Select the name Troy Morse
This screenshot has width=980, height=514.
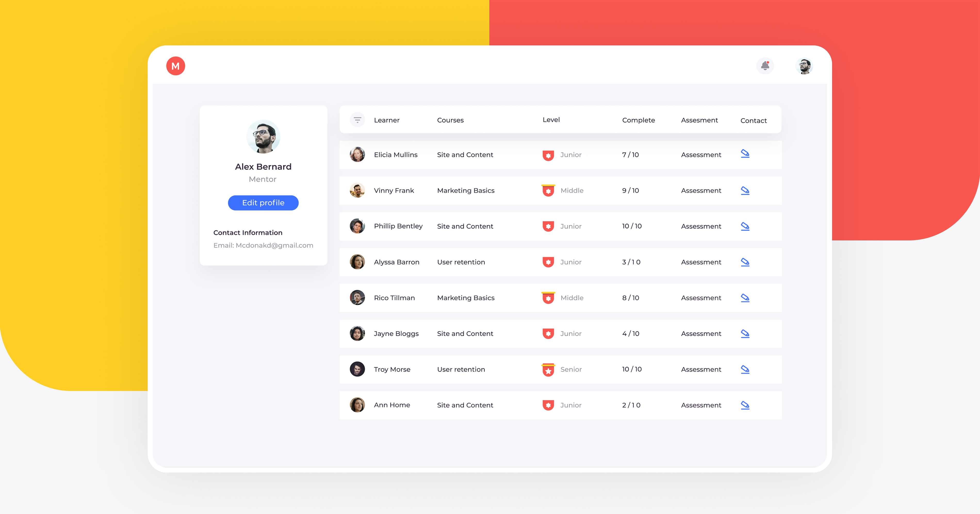click(392, 369)
